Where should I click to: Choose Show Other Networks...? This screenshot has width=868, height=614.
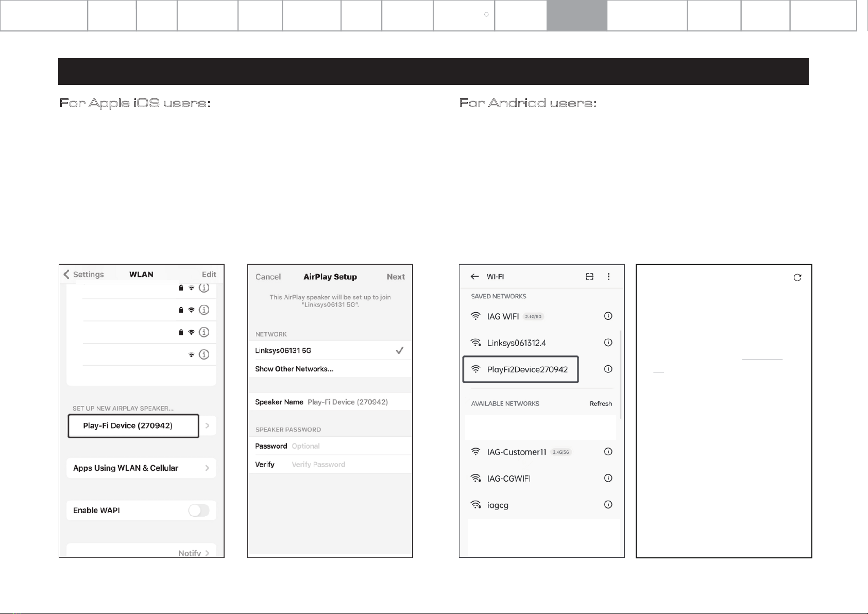330,369
